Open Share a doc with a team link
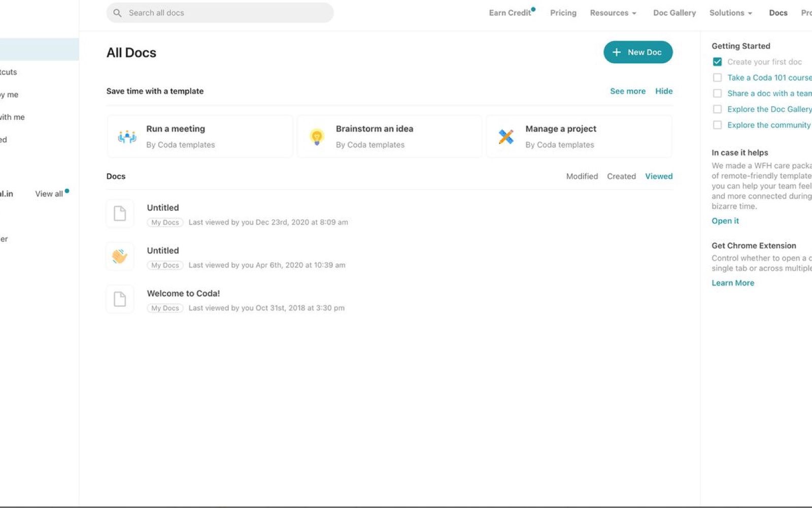Screen dimensions: 812x508 tap(769, 93)
